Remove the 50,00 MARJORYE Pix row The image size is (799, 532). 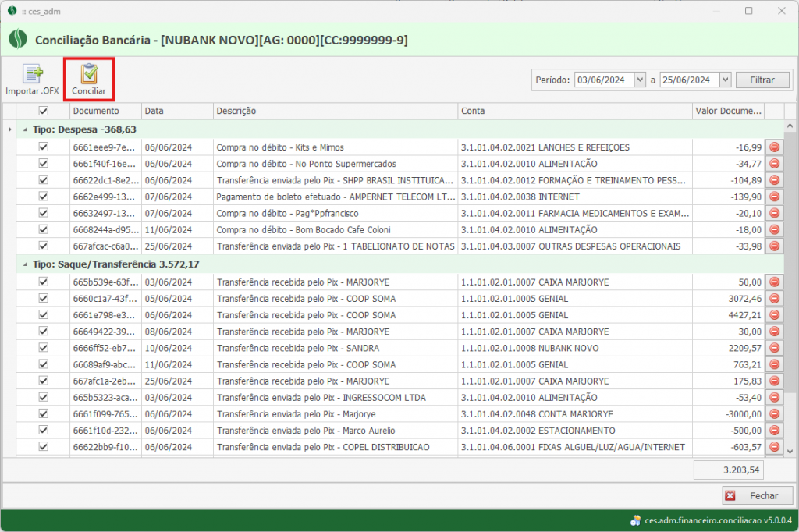tap(775, 282)
